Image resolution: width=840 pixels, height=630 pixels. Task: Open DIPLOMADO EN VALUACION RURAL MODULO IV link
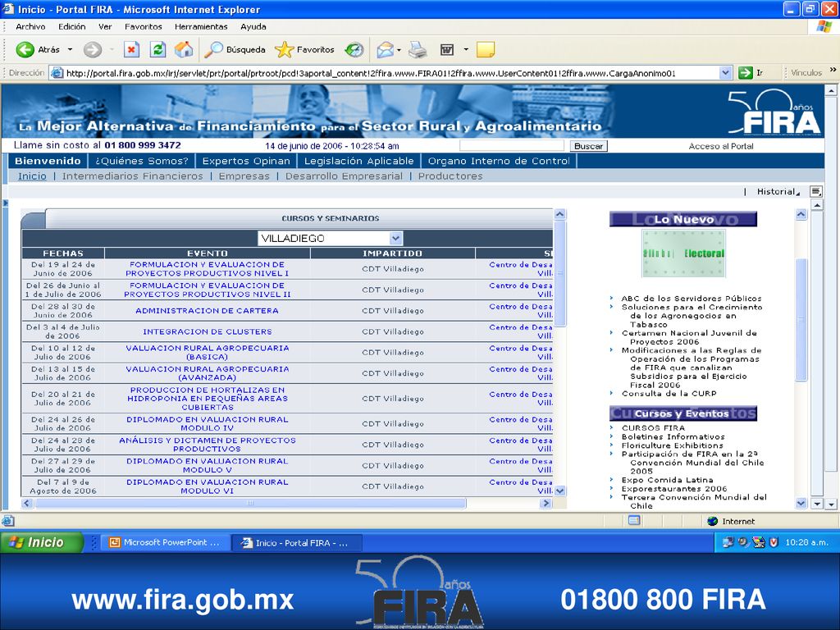(208, 424)
